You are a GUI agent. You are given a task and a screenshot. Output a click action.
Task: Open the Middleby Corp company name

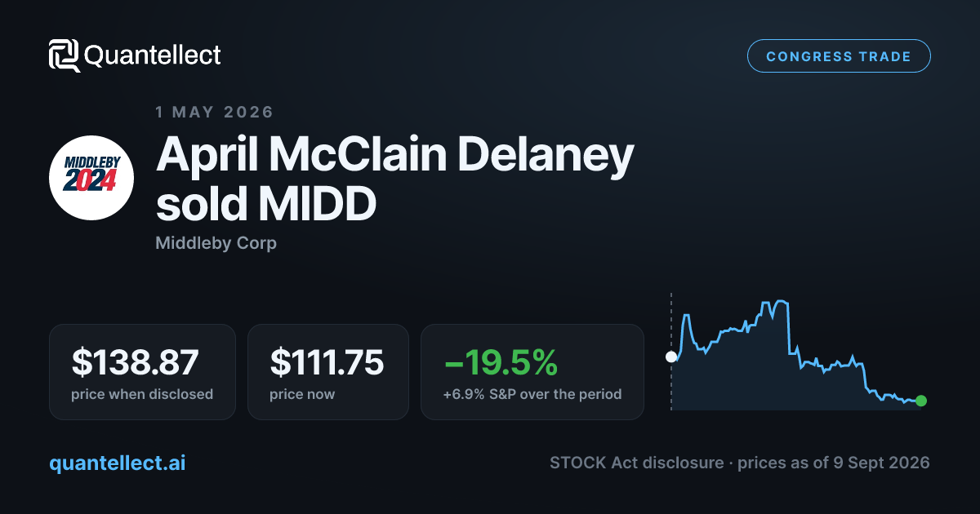point(216,243)
